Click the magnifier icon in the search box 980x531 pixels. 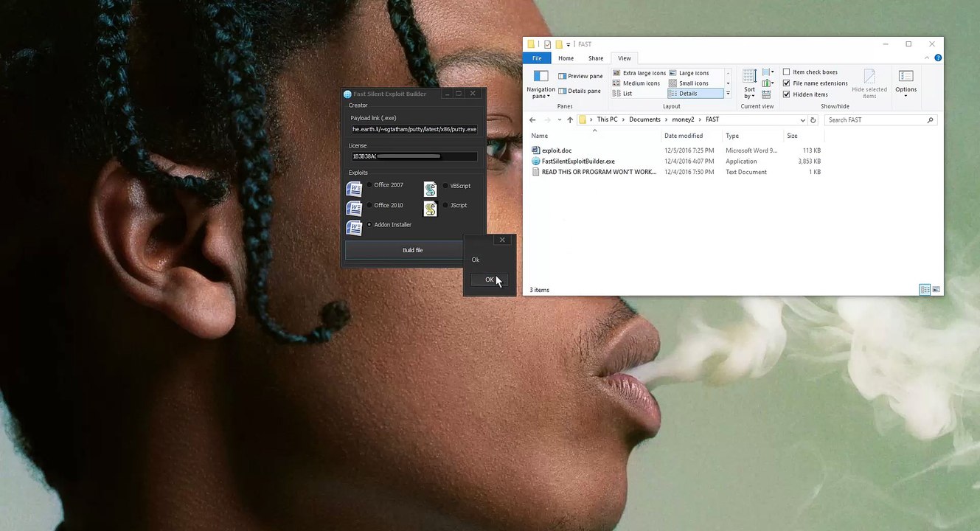pyautogui.click(x=930, y=119)
